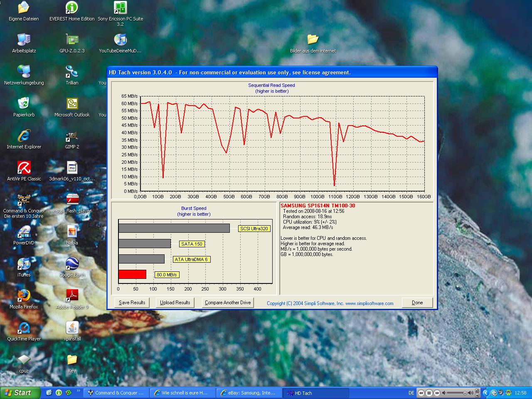Switch to Command & Conquer taskbar item
The width and height of the screenshot is (532, 399).
[x=116, y=393]
